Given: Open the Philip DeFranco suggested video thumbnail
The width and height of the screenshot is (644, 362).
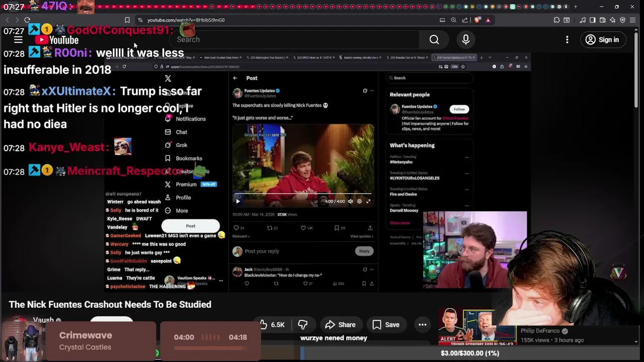Looking at the screenshot, I should coord(478,328).
